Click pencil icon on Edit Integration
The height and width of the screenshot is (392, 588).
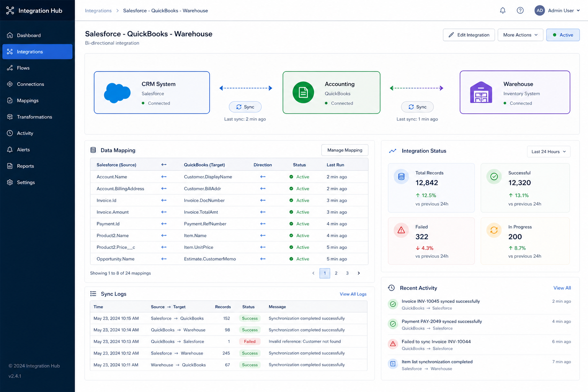point(451,35)
